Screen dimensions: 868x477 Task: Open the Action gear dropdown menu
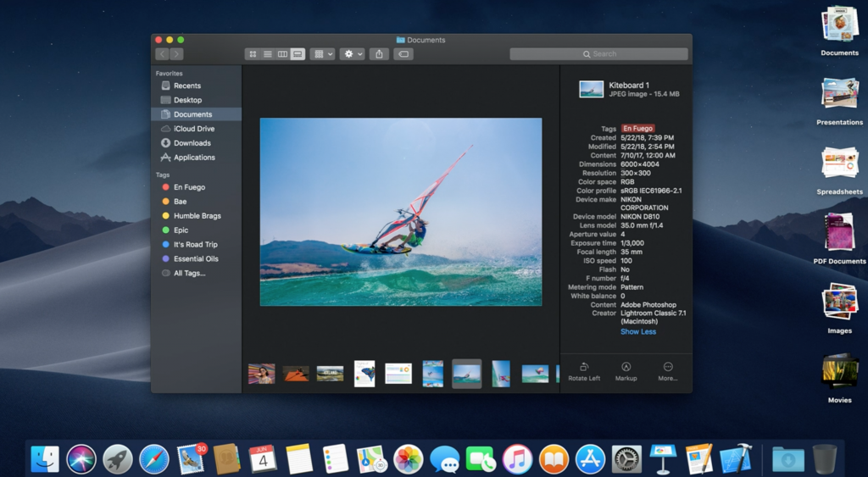click(x=352, y=54)
